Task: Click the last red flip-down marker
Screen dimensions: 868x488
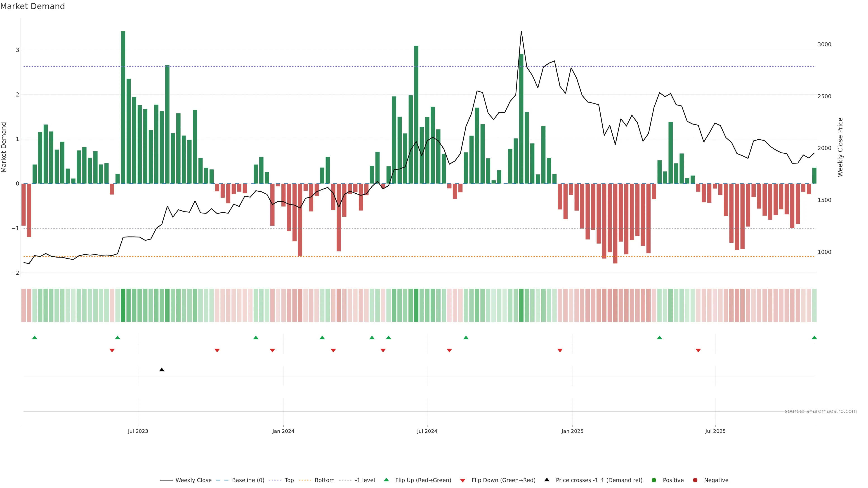Action: 698,351
